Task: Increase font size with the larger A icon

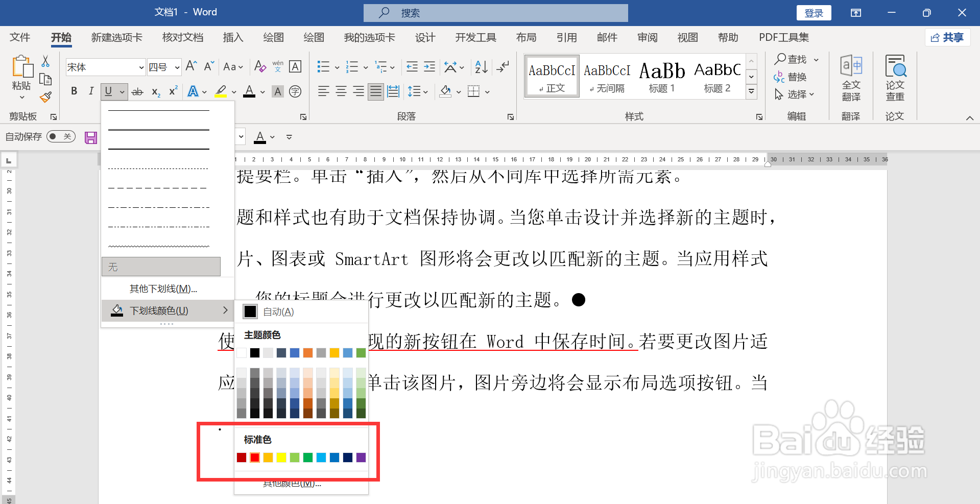Action: point(191,66)
